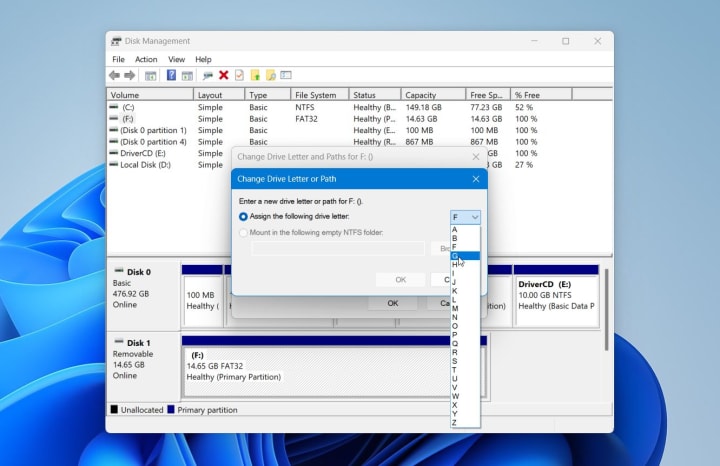
Task: Click the black Unallocated legend swatch
Action: 114,409
